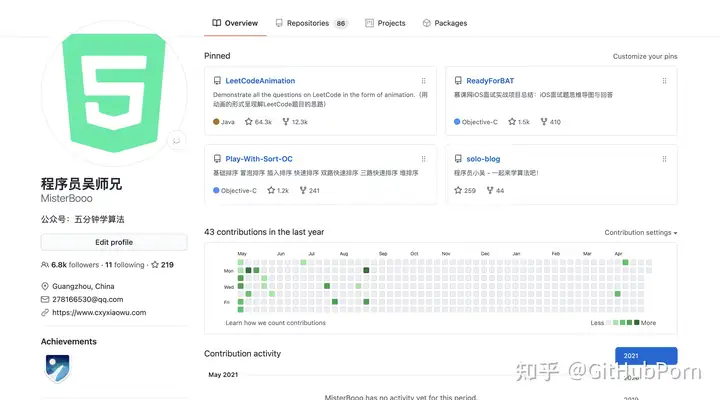Click the May 2021 activity label
Viewport: 720px width, 400px height.
click(223, 375)
